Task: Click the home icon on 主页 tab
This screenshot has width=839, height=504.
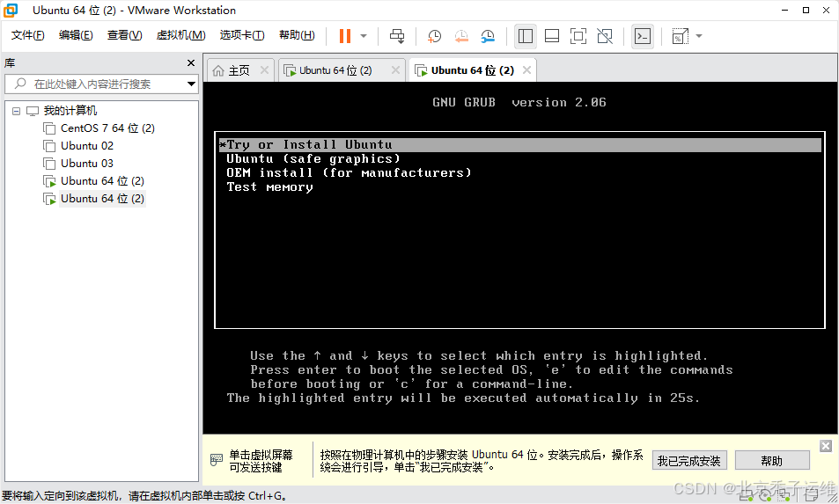Action: (217, 70)
